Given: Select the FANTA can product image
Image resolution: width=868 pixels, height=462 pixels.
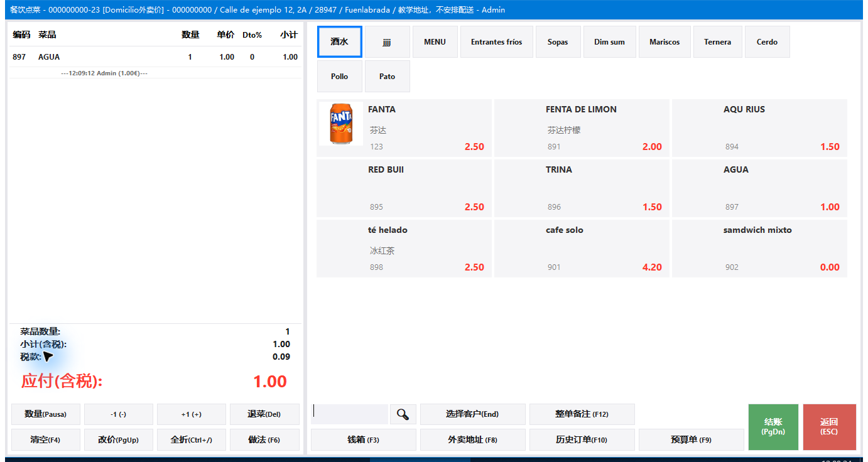Looking at the screenshot, I should 341,124.
